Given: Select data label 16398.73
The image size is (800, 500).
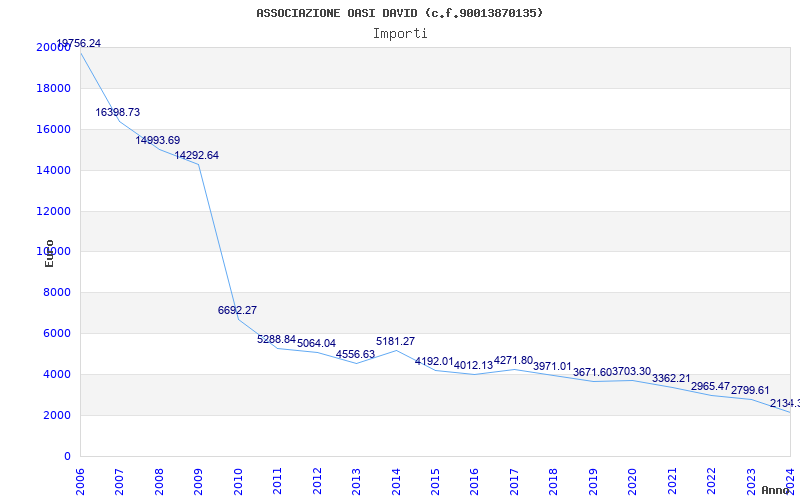Looking at the screenshot, I should click(117, 112).
